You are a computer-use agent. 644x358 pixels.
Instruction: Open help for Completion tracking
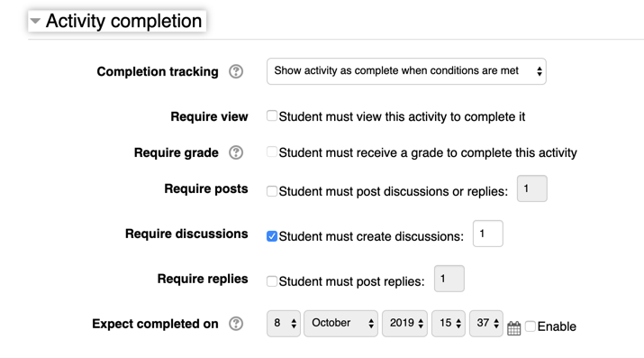(236, 71)
